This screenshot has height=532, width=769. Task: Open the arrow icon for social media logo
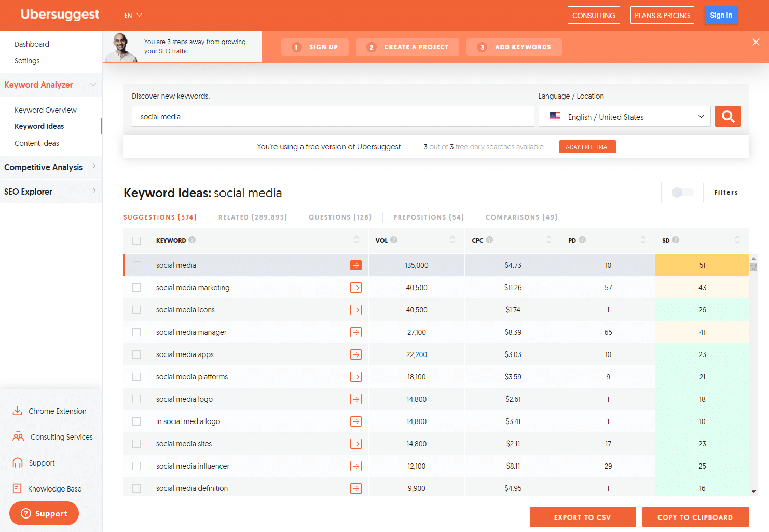tap(356, 399)
